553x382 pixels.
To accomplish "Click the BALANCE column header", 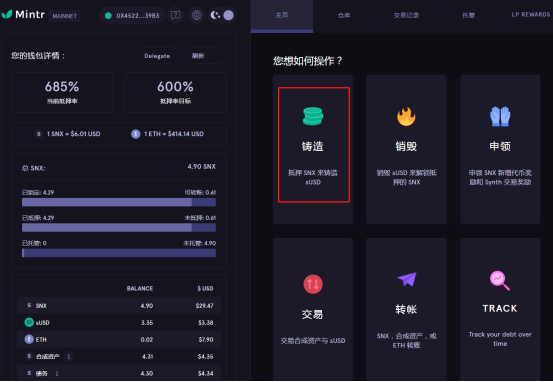I will tap(140, 289).
